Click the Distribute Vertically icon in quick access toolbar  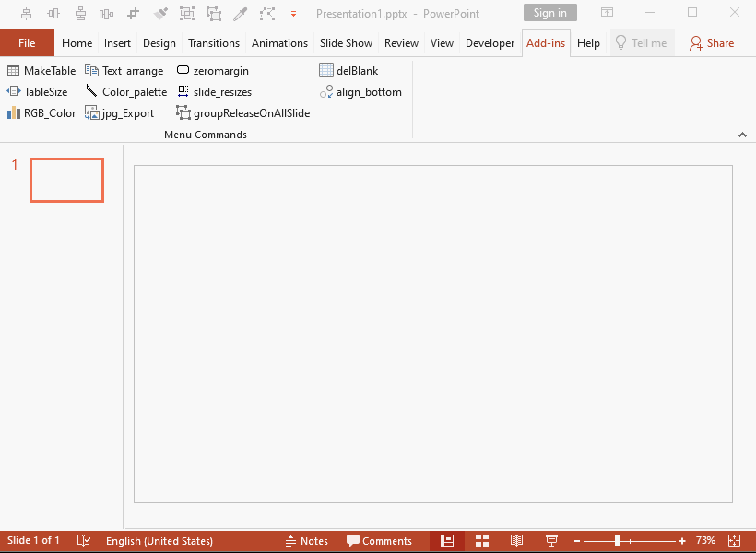click(x=80, y=14)
